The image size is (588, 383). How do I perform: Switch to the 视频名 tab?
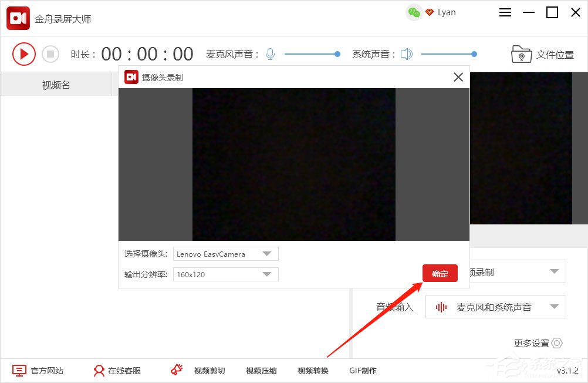click(x=56, y=84)
